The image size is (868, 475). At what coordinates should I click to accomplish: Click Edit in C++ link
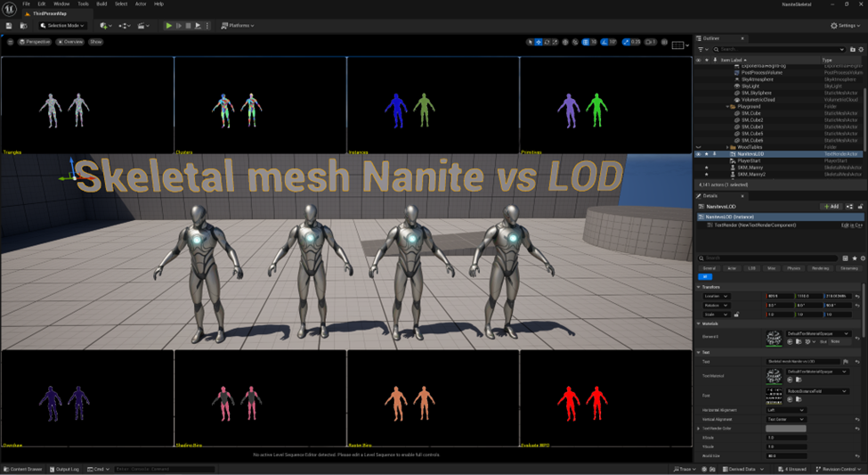[x=852, y=225]
